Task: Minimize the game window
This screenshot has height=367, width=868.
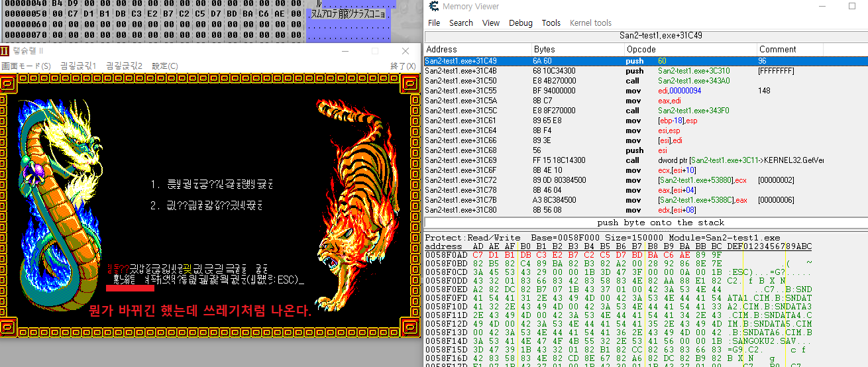Action: (x=345, y=51)
